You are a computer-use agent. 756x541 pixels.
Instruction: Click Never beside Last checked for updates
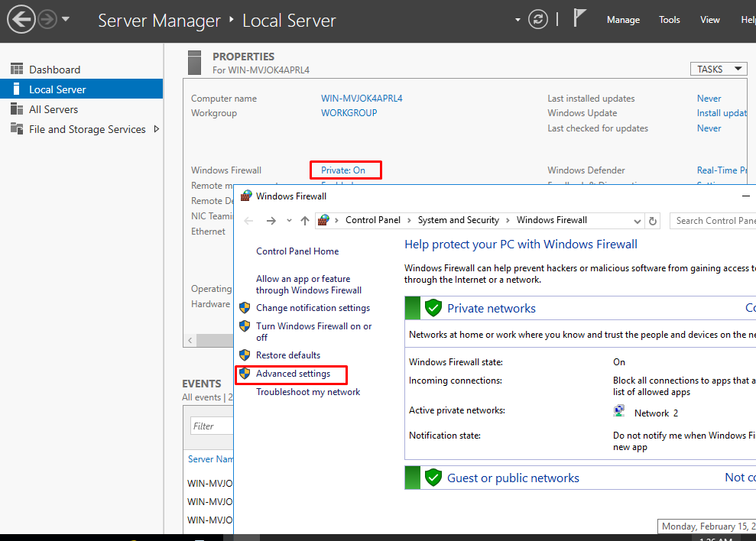pos(709,128)
